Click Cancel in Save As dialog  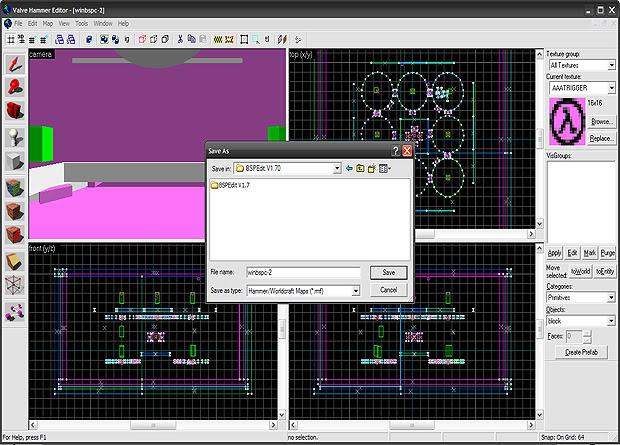tap(389, 290)
